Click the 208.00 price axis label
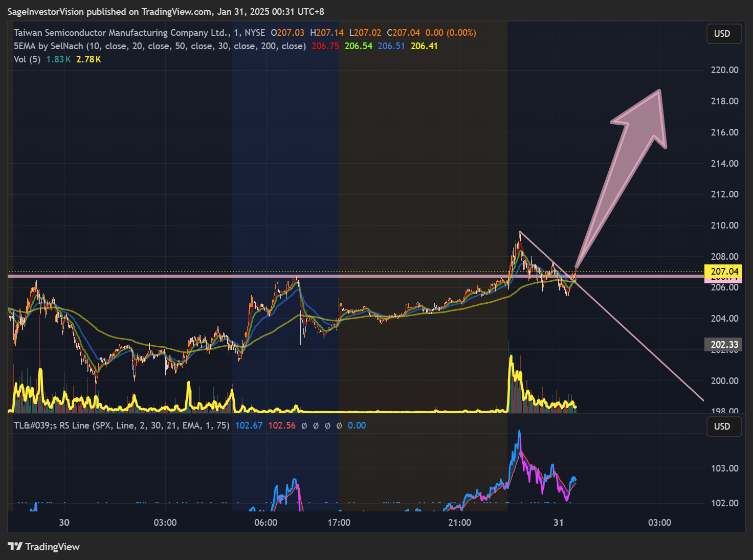The width and height of the screenshot is (753, 560). (x=724, y=257)
